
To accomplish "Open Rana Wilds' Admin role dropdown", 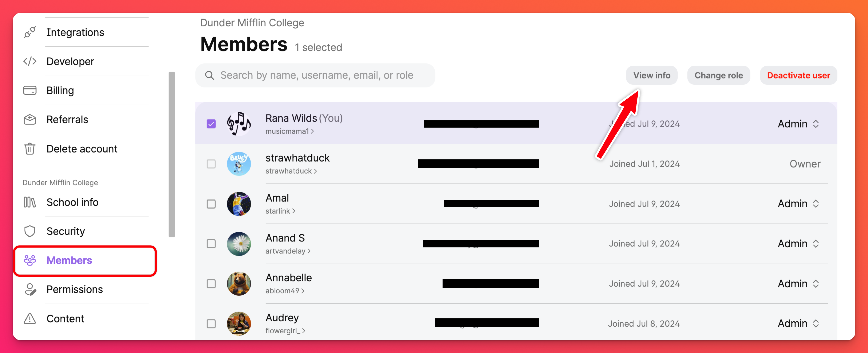I will click(x=798, y=124).
